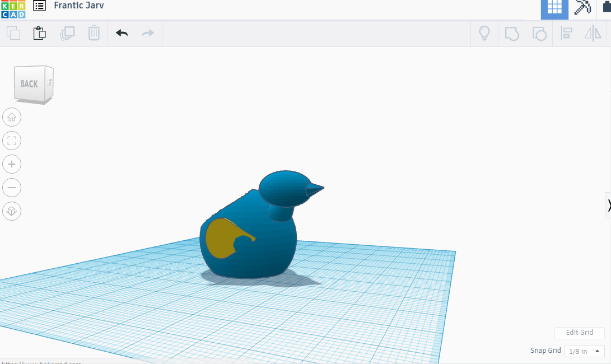
Task: Switch to Blocks pickaxe mode
Action: (582, 8)
